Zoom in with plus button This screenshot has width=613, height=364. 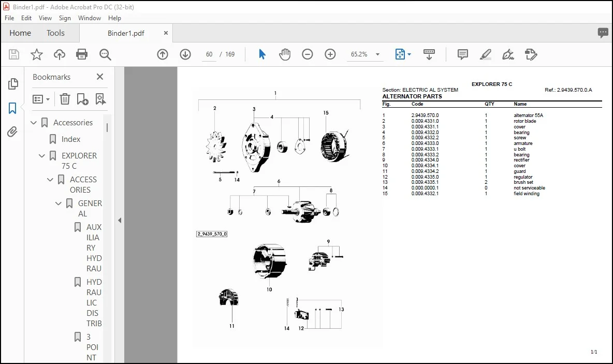[330, 54]
